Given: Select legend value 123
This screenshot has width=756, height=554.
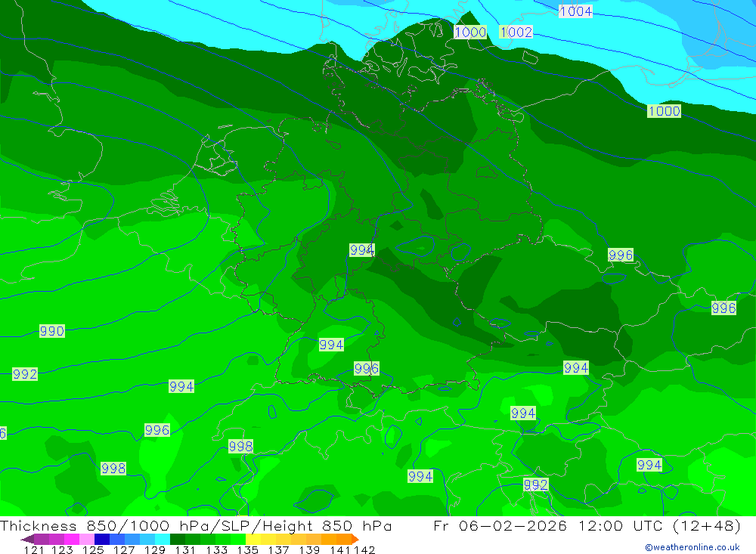Looking at the screenshot, I should pos(62,550).
